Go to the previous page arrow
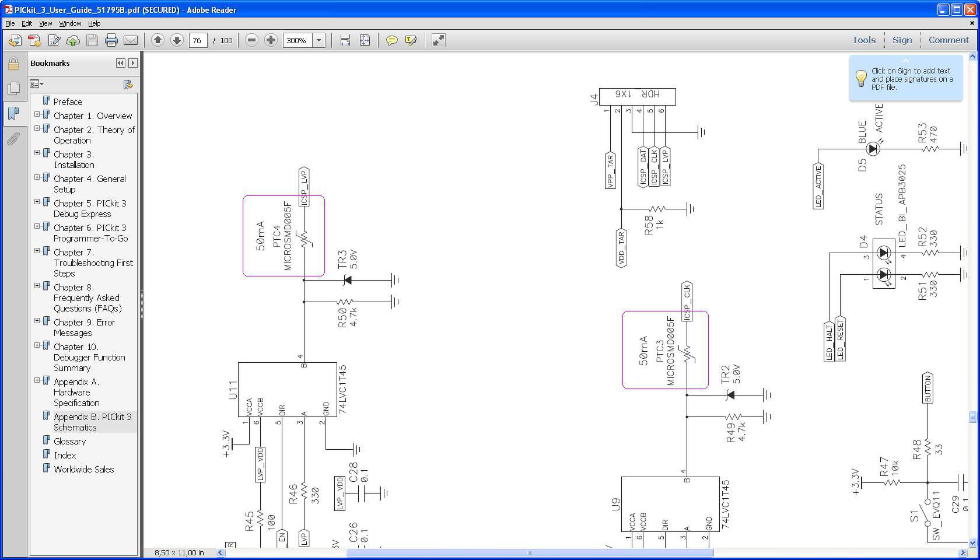This screenshot has width=980, height=560. (157, 40)
